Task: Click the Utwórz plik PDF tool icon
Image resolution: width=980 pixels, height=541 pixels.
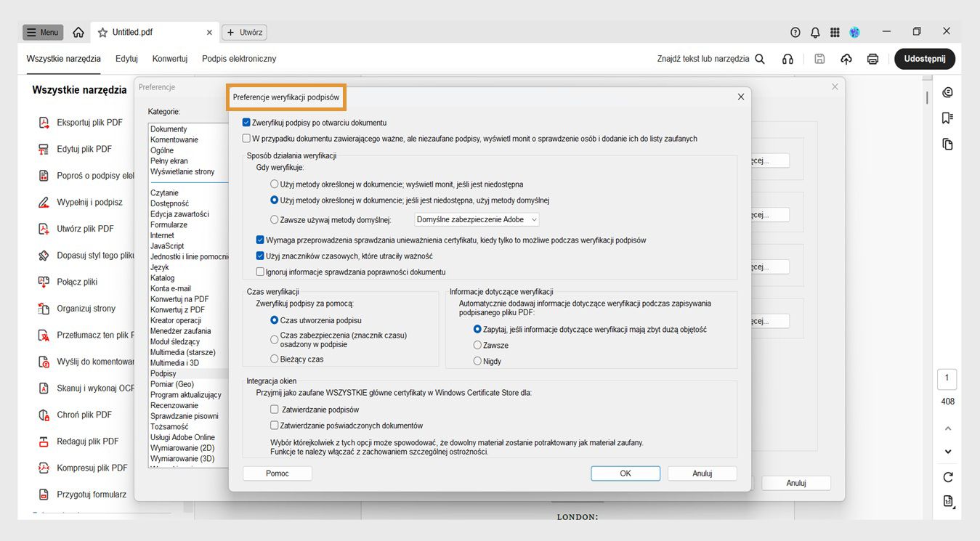Action: 44,229
